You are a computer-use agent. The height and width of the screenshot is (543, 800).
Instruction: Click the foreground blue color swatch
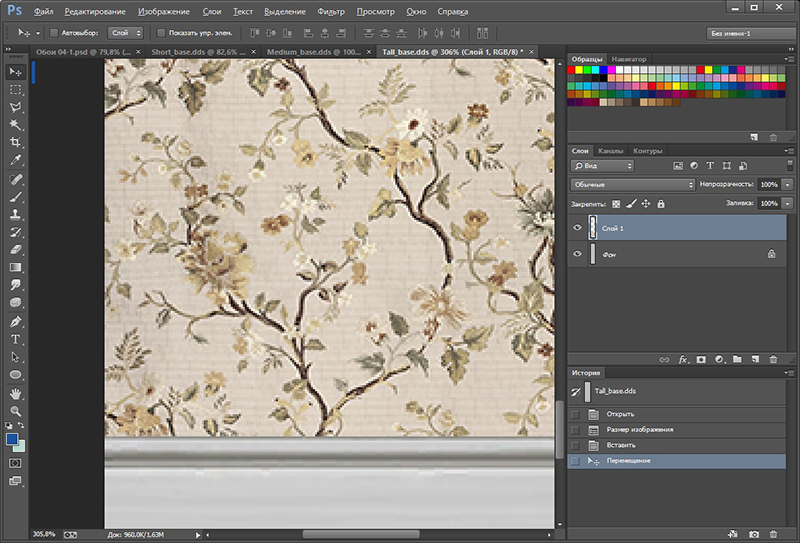(13, 439)
